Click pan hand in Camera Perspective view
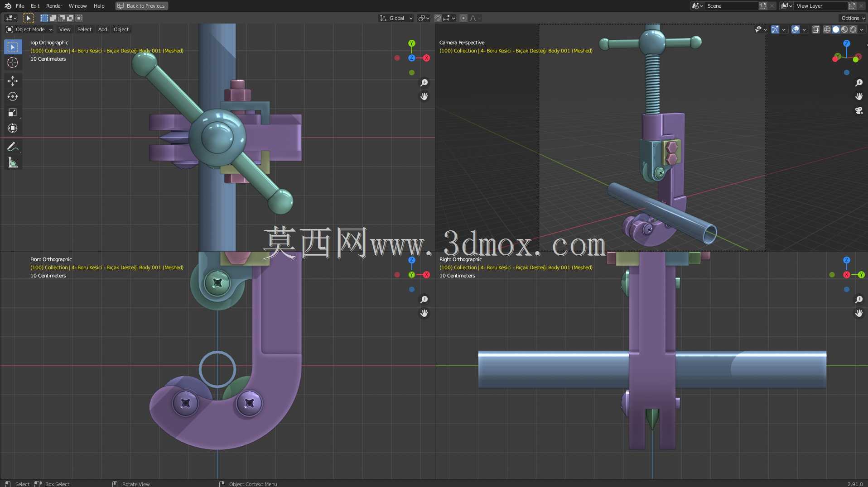Viewport: 868px width, 487px height. (859, 96)
